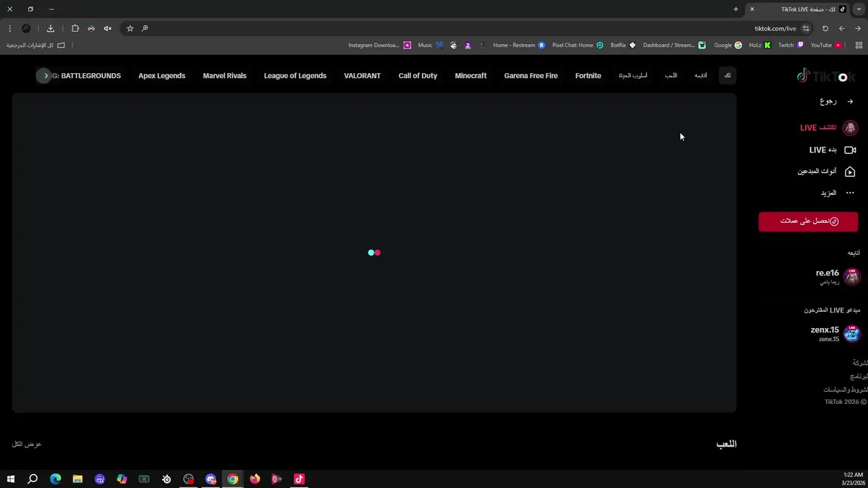Open the YouTube bookmark
Screen dimensions: 868x488
[x=827, y=45]
